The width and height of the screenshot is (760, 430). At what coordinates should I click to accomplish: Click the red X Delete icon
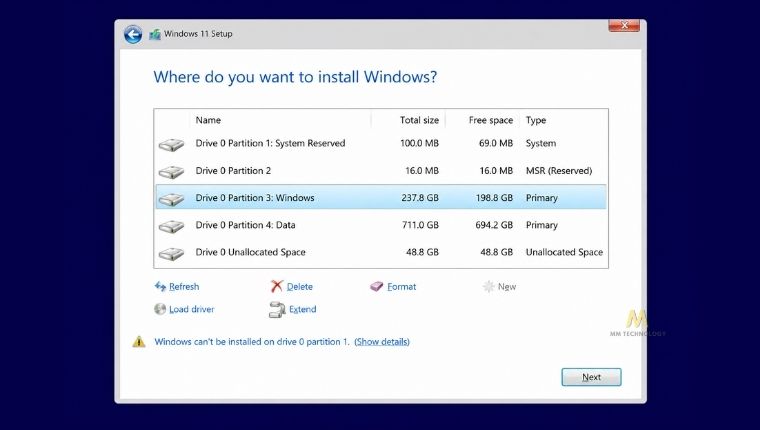click(x=276, y=287)
